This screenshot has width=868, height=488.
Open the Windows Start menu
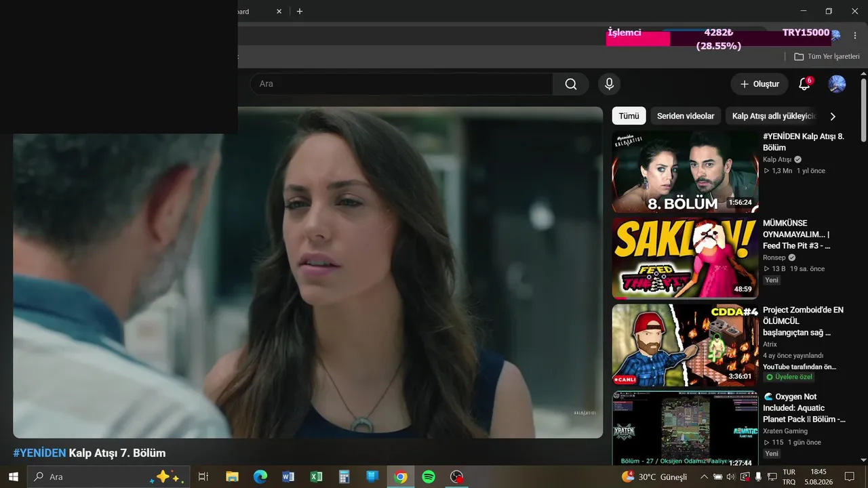coord(14,476)
